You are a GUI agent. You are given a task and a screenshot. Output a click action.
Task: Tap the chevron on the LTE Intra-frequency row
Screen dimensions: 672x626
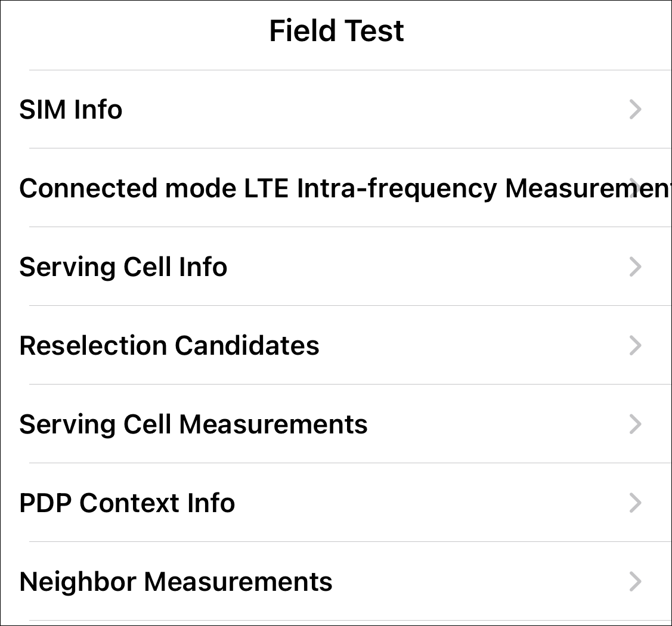click(636, 188)
